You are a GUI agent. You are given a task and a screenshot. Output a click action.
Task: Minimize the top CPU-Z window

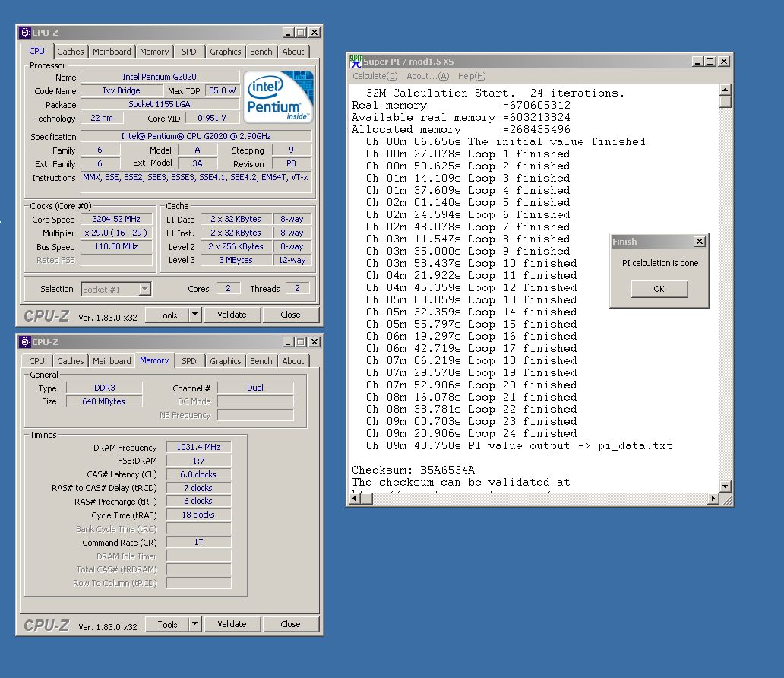pos(287,33)
